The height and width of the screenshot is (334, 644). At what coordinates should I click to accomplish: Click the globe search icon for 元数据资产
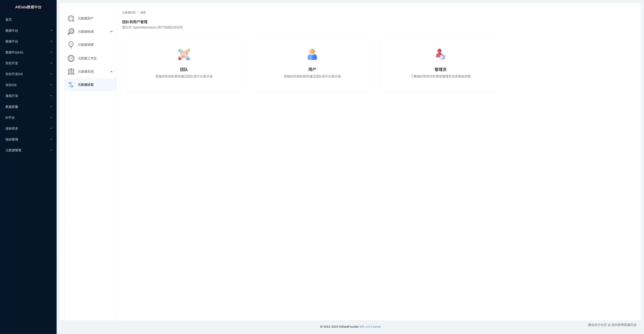(x=71, y=19)
